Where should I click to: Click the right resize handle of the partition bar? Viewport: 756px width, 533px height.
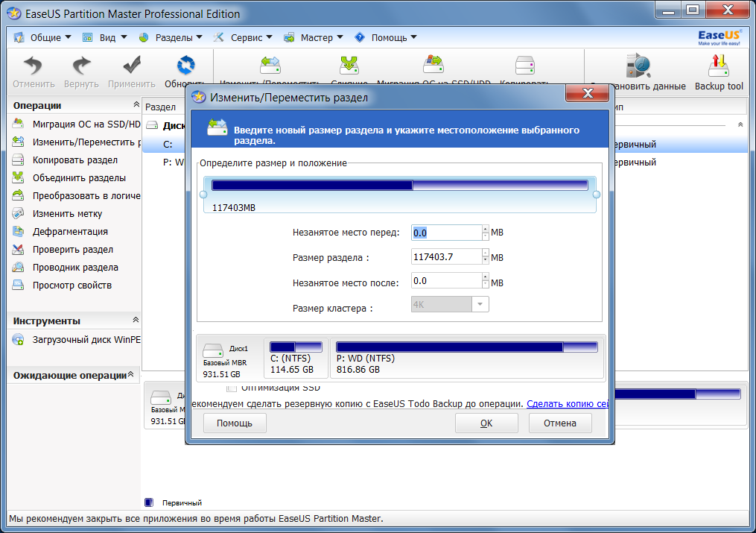[x=597, y=195]
